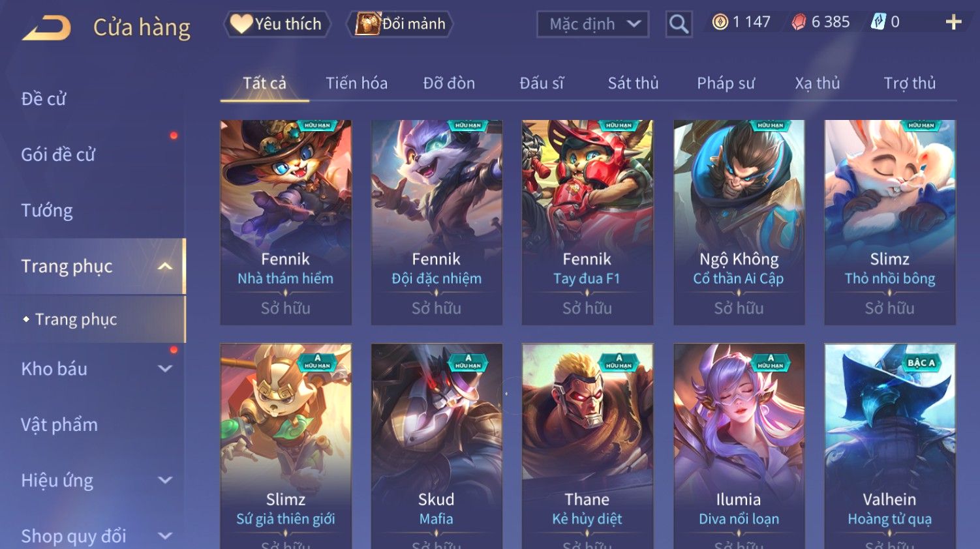The image size is (980, 549).
Task: Tap the plus icon to add currency
Action: [953, 23]
